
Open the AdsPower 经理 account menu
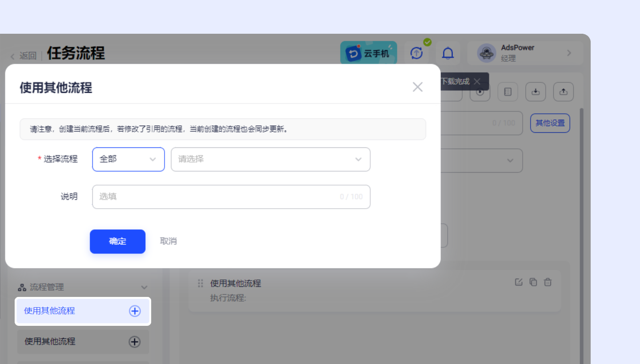[525, 53]
